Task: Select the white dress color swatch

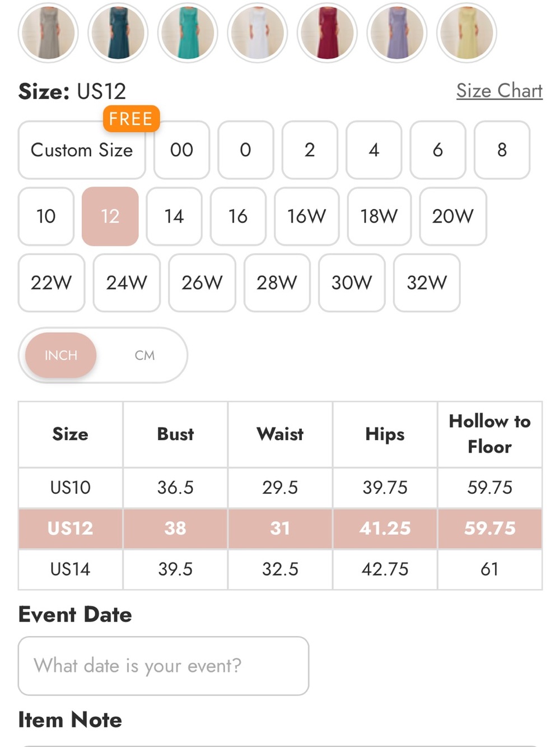Action: [x=258, y=33]
